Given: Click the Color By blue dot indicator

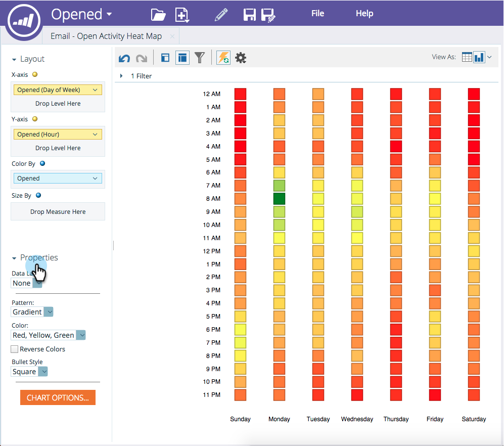Looking at the screenshot, I should 42,163.
